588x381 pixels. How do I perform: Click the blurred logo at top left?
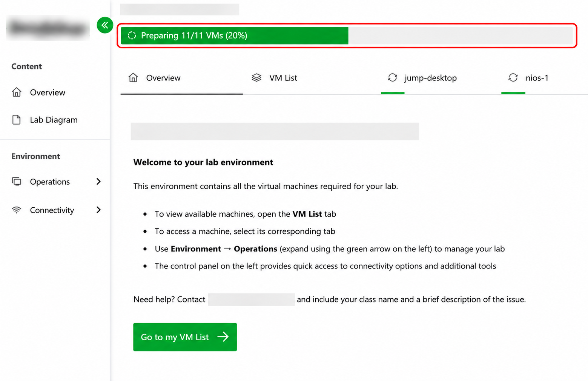point(48,28)
